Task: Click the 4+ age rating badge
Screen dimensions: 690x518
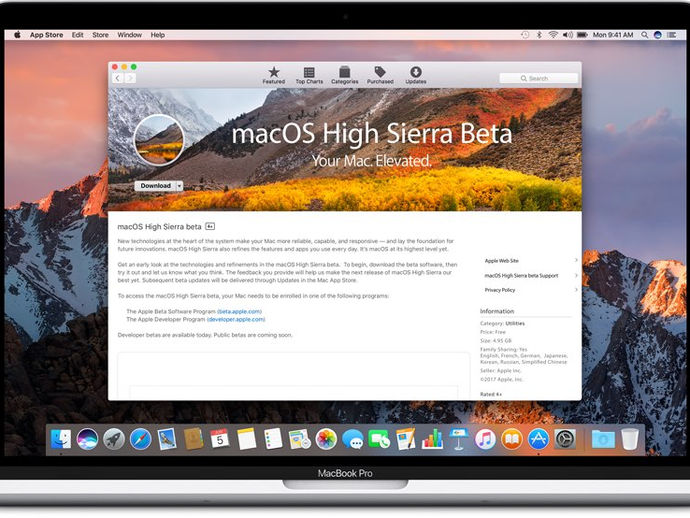Action: point(210,227)
